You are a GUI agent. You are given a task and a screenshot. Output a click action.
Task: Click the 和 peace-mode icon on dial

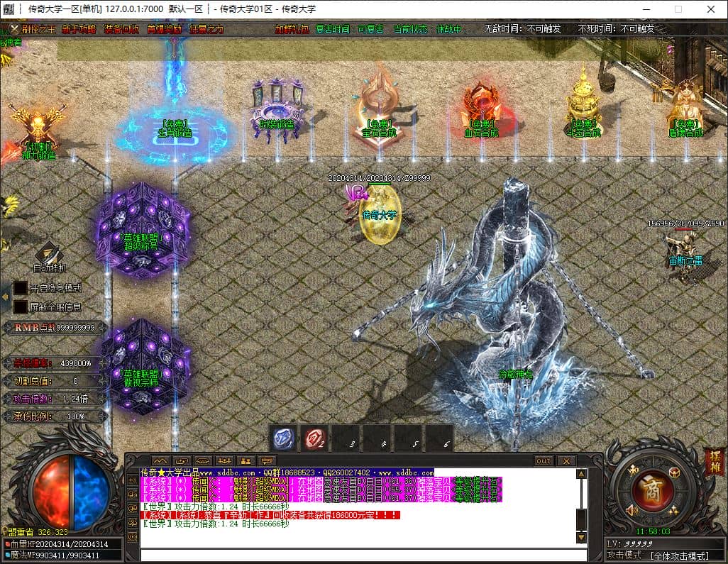click(x=632, y=470)
